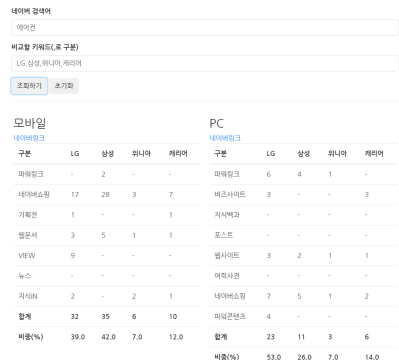Image resolution: width=399 pixels, height=360 pixels.
Task: Open 네이버링크 under the PC heading
Action: point(225,138)
